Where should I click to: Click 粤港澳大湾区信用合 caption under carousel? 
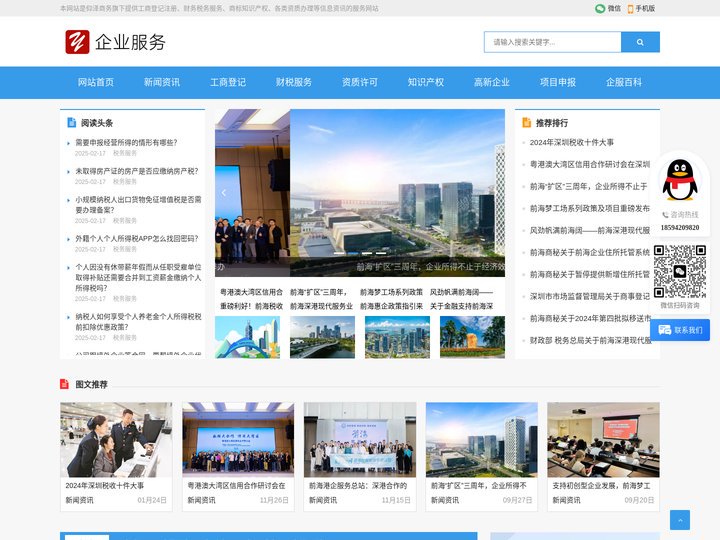coord(251,292)
